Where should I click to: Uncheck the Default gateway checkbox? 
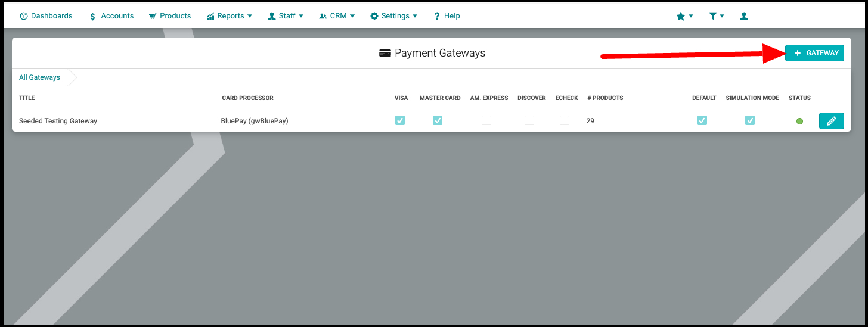click(702, 120)
